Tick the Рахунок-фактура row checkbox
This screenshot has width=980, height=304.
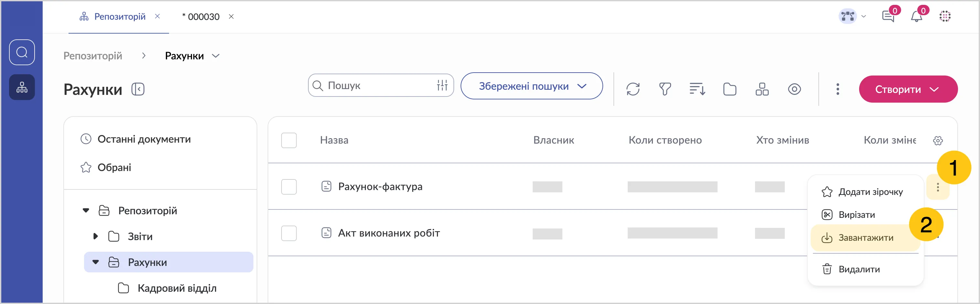click(x=289, y=187)
